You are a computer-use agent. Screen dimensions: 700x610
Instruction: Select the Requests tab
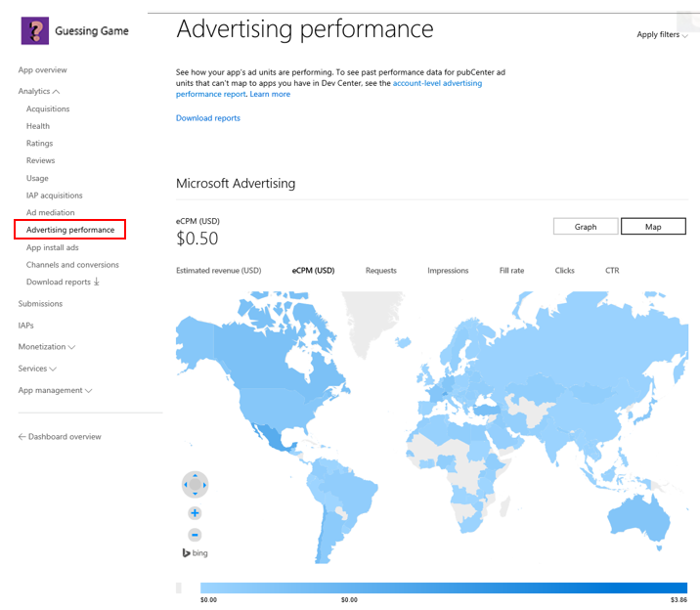tap(381, 271)
